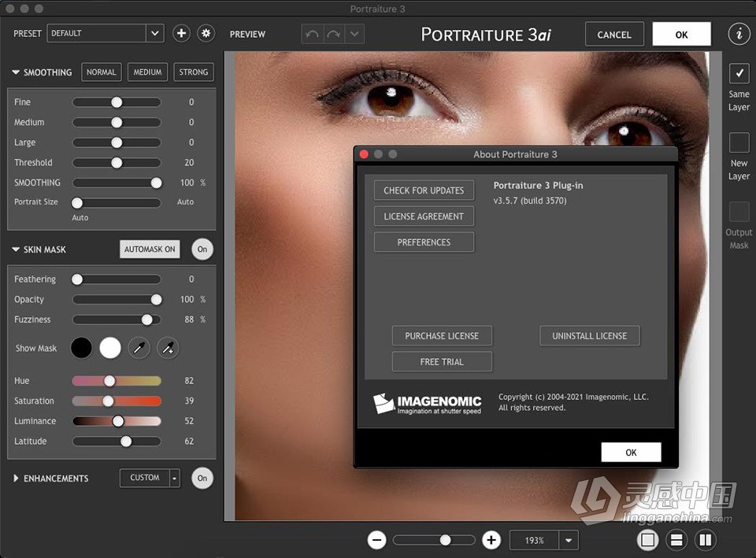The width and height of the screenshot is (756, 558).
Task: Click Uninstall License
Action: (590, 336)
